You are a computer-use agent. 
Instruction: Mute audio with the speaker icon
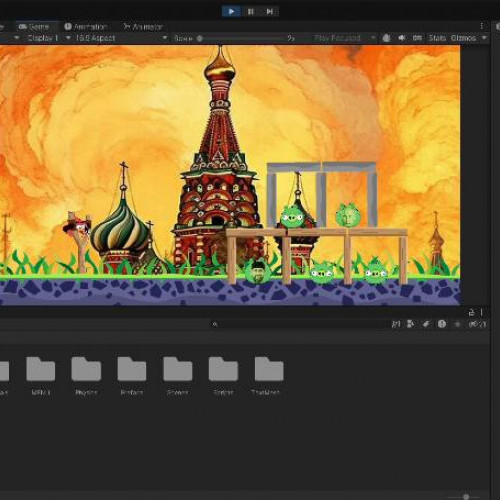[x=402, y=38]
